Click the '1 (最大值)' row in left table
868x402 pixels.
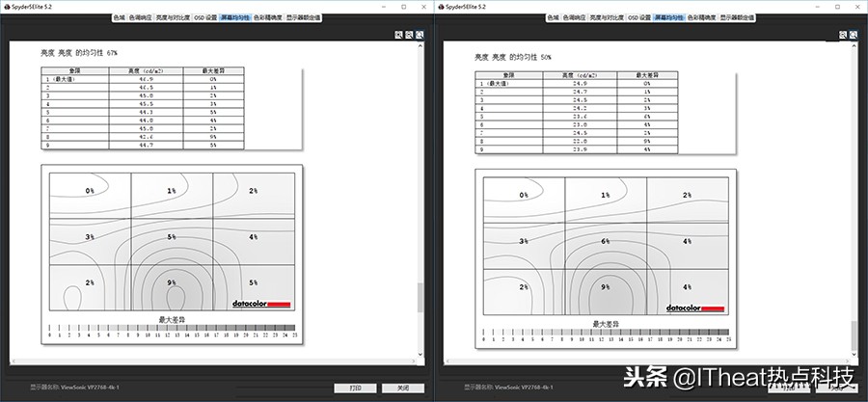143,79
